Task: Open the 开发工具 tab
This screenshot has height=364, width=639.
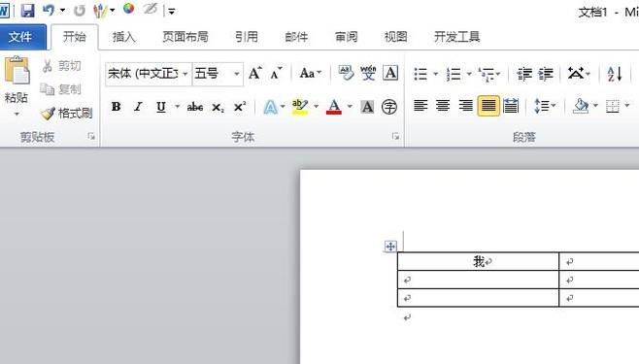Action: tap(456, 37)
